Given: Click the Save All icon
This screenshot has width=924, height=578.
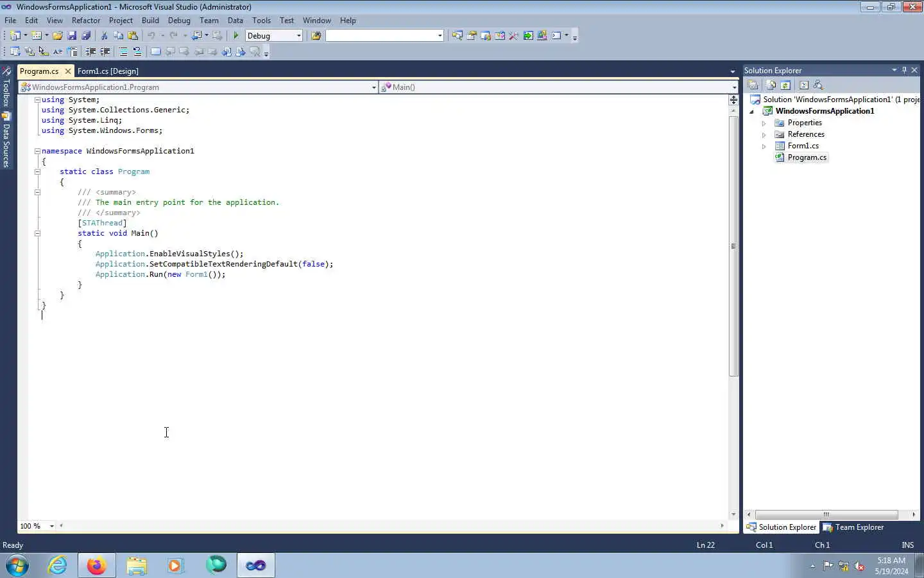Looking at the screenshot, I should click(86, 36).
